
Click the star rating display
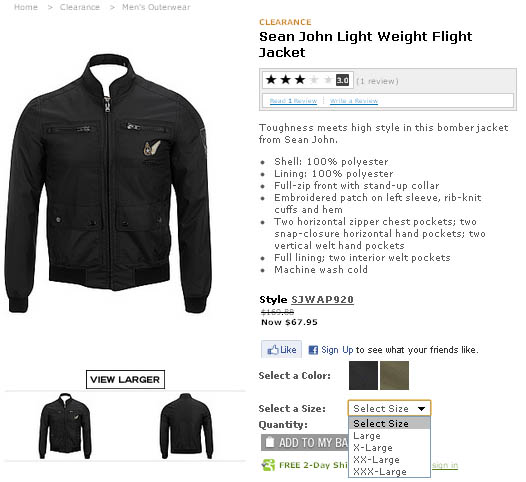[299, 80]
